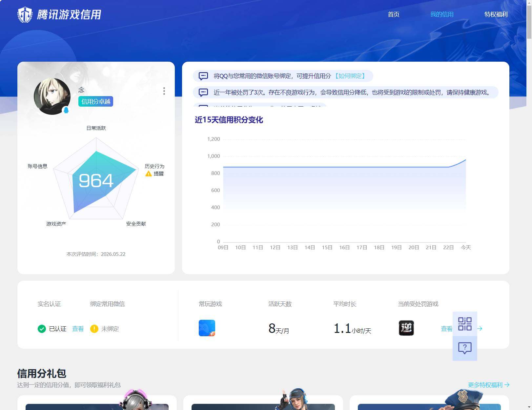Click the 【如何绑定】 link
Viewport: 532px width, 410px height.
tap(350, 76)
